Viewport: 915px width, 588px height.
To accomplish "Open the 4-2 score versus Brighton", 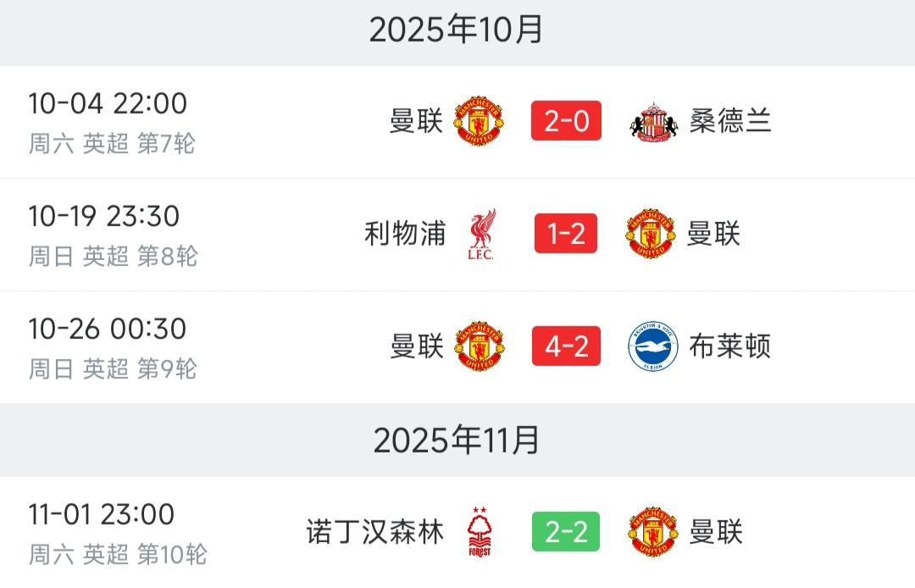I will pyautogui.click(x=564, y=347).
